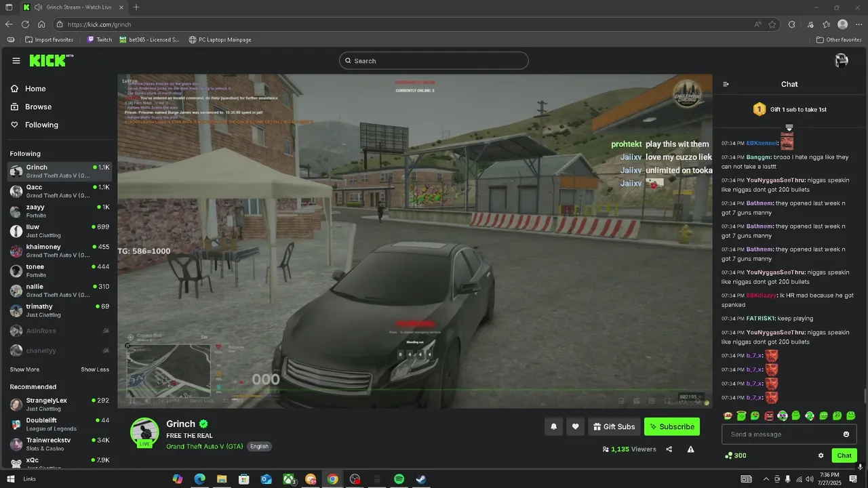The height and width of the screenshot is (488, 868).
Task: Collapse the chat panel with top-left chat icon
Action: click(x=726, y=84)
